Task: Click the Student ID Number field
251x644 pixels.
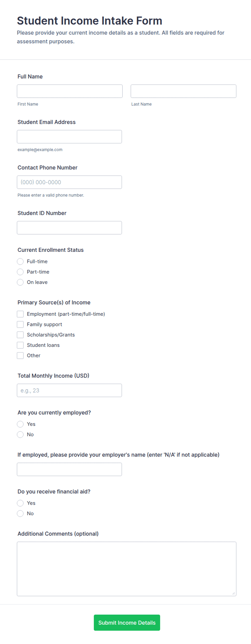Action: 69,228
